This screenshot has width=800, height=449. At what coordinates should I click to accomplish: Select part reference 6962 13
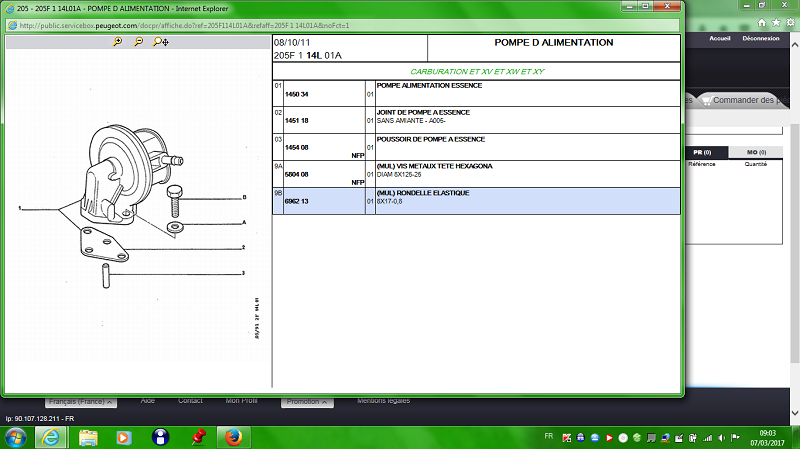tap(296, 202)
